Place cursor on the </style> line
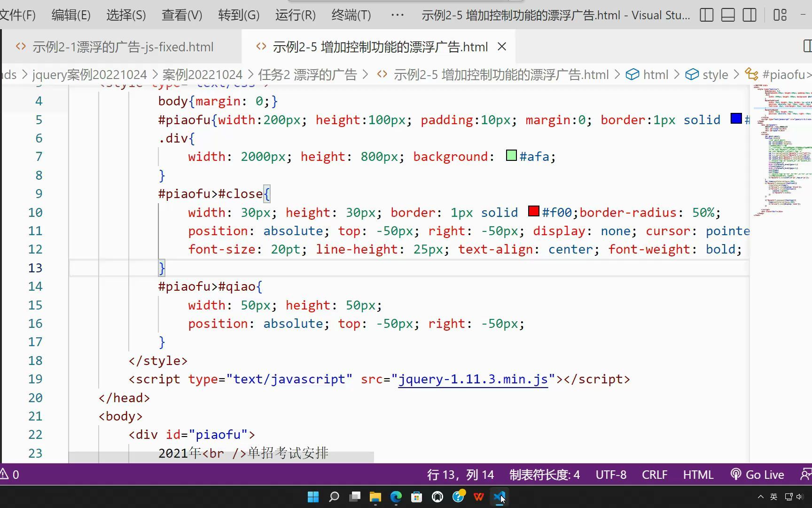This screenshot has height=508, width=812. coord(158,361)
